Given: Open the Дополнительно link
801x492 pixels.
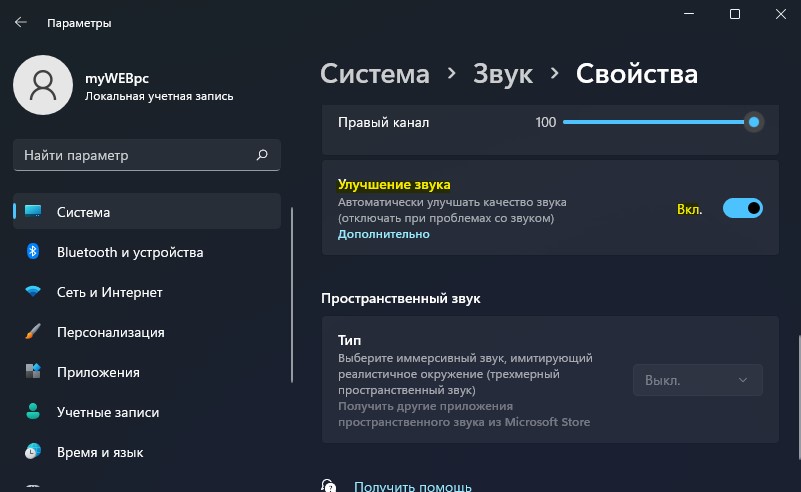Looking at the screenshot, I should point(384,234).
